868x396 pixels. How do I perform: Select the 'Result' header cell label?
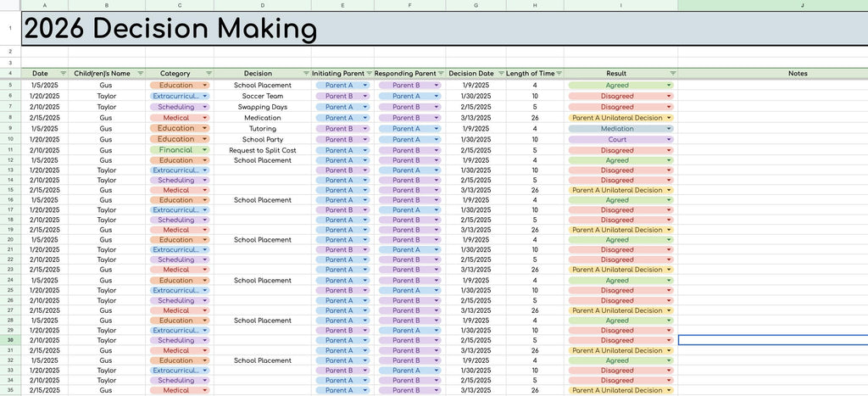[x=616, y=73]
